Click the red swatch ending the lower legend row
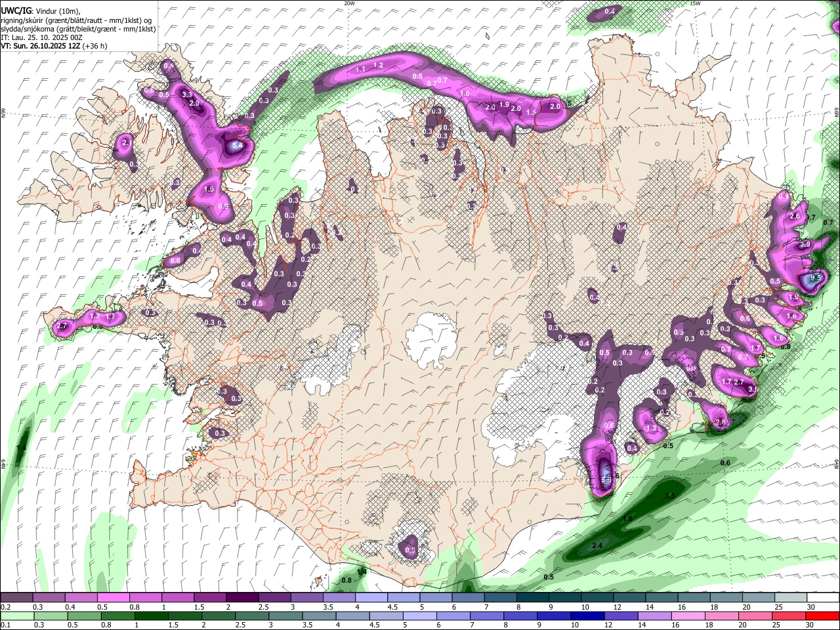The width and height of the screenshot is (840, 630). pyautogui.click(x=821, y=616)
